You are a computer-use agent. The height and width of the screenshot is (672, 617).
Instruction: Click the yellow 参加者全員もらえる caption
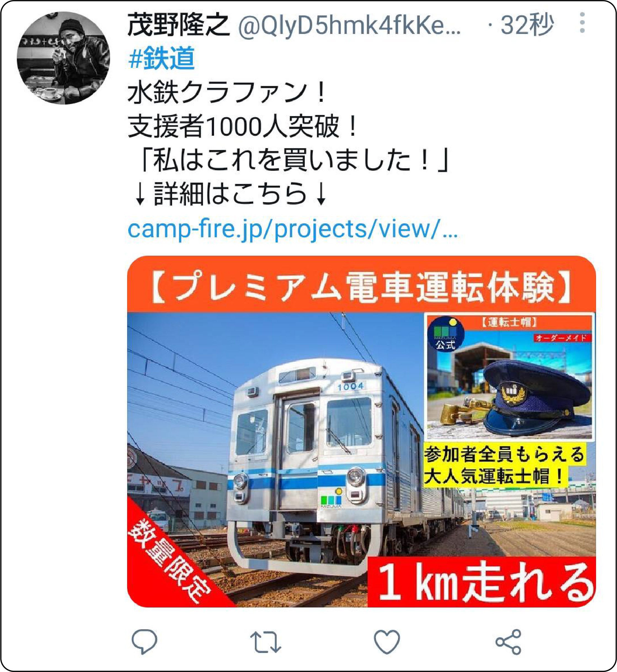pos(504,454)
